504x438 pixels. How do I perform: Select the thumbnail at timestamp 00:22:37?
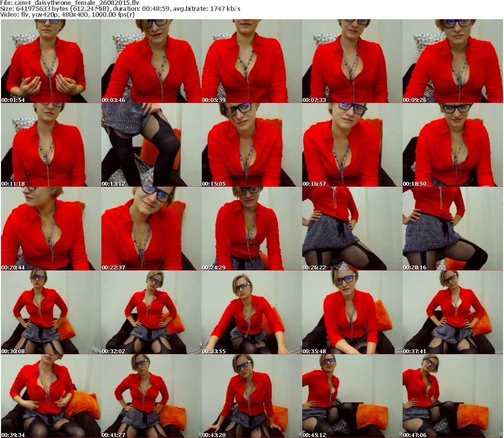[152, 229]
